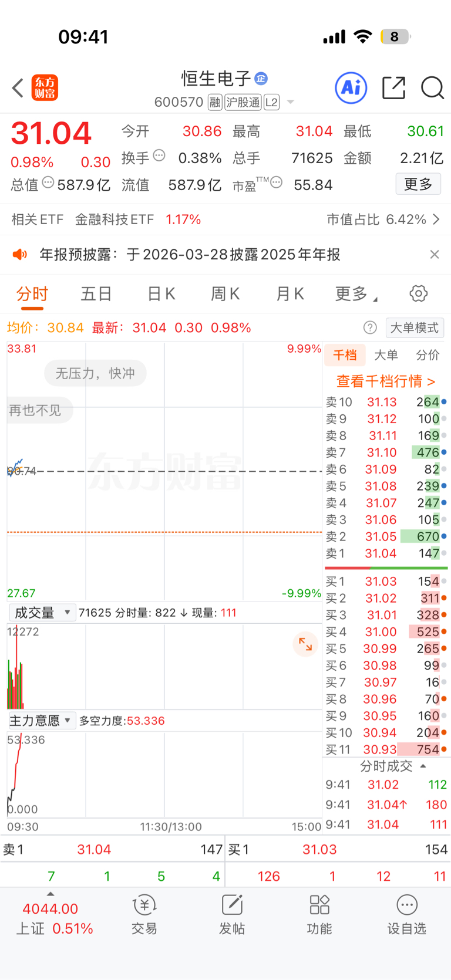The width and height of the screenshot is (451, 980).
Task: Tap the 更多 quote details button
Action: (x=418, y=184)
